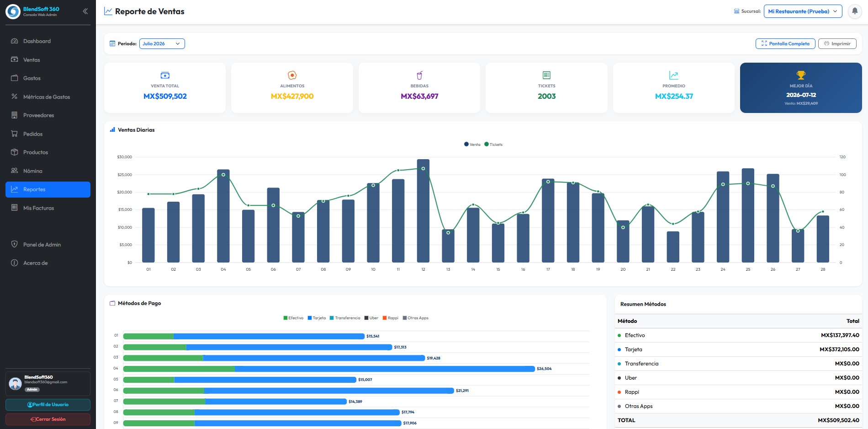Screen dimensions: 868x429
Task: Open Perfil de Usuario
Action: 48,405
